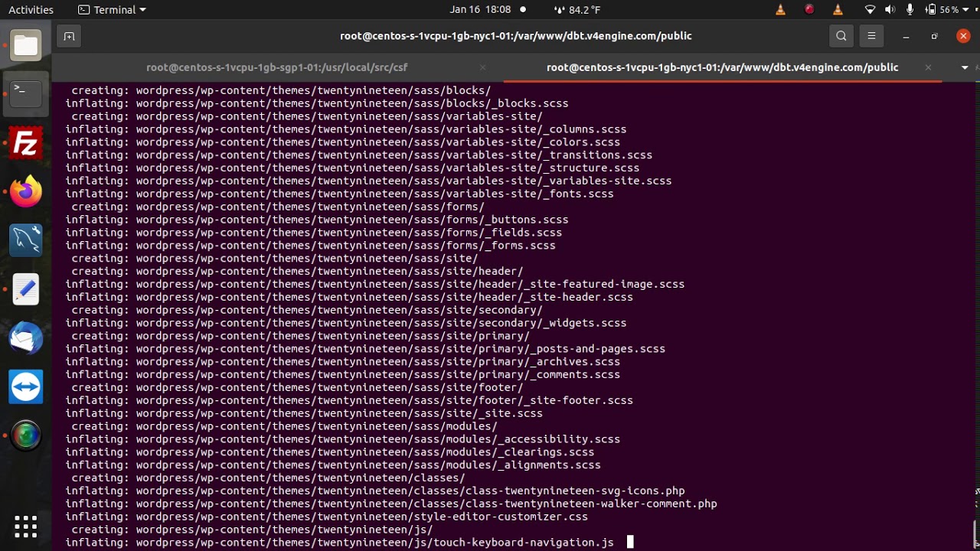
Task: Launch FileZilla from the dock
Action: (26, 143)
